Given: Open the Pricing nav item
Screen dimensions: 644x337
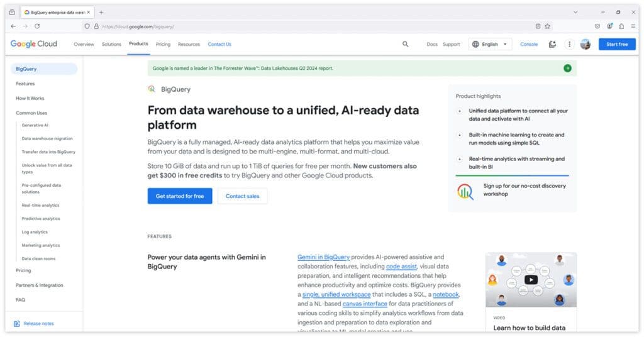Looking at the screenshot, I should click(x=163, y=44).
